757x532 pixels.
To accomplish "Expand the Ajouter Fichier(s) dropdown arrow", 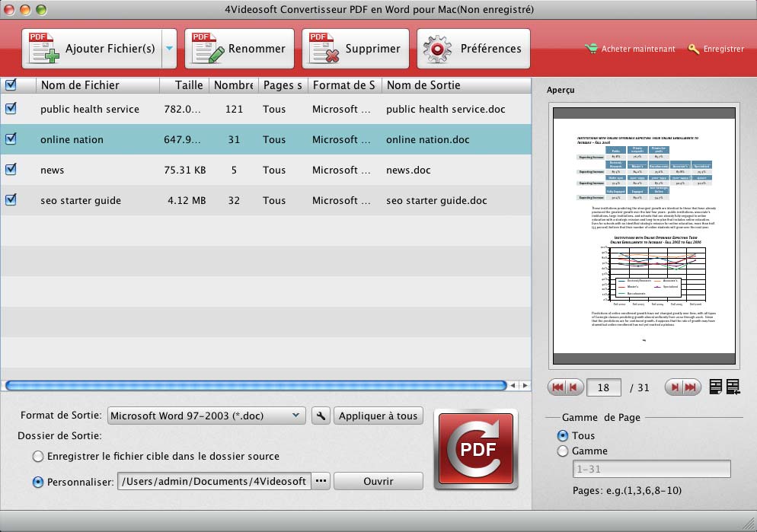I will point(169,49).
